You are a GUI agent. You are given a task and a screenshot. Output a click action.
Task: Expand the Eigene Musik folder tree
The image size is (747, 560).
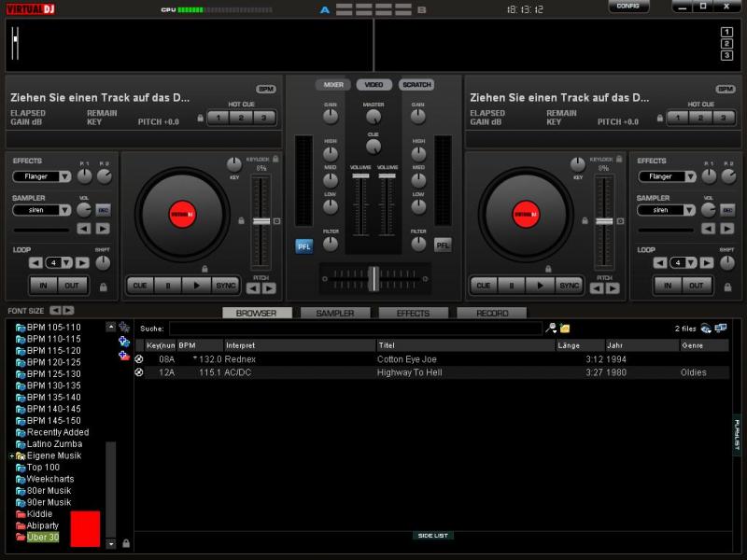[11, 455]
